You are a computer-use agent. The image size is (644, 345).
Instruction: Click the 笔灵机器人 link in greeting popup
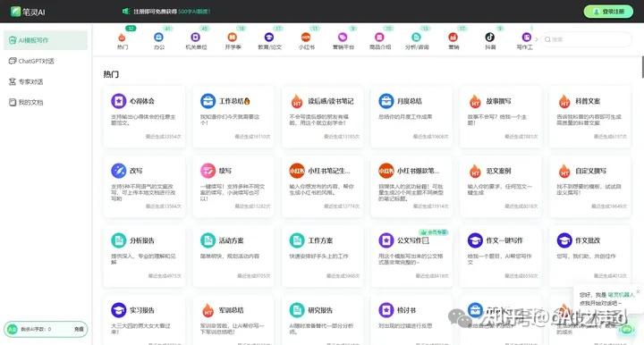pyautogui.click(x=621, y=295)
